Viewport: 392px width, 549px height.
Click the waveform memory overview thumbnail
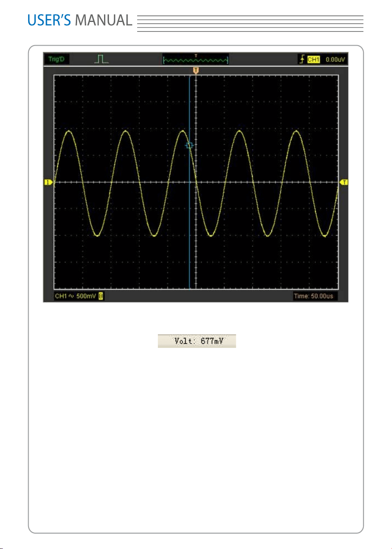(x=196, y=59)
